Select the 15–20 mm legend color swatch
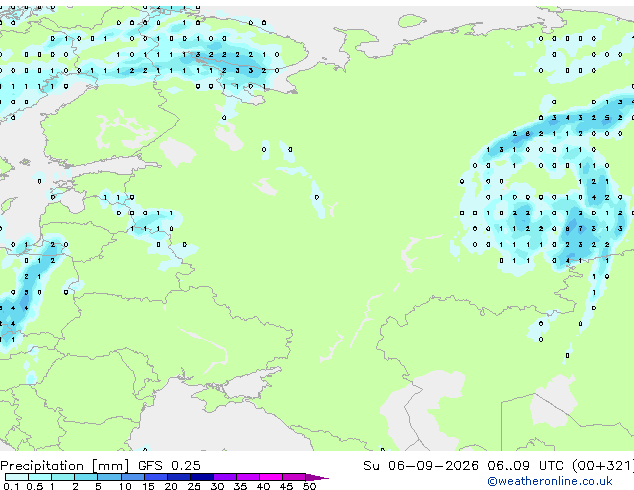The image size is (634, 490). pyautogui.click(x=156, y=477)
